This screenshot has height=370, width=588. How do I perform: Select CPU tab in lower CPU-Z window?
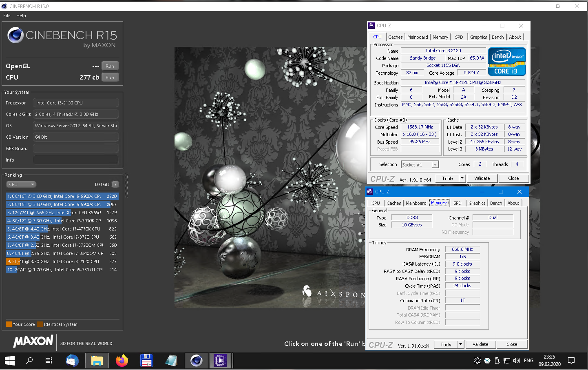click(x=376, y=203)
